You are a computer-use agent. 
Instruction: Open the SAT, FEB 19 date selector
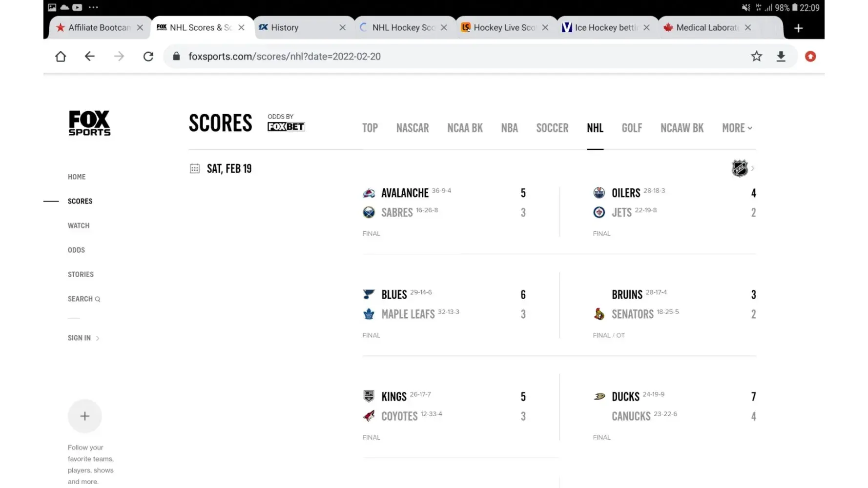tap(229, 169)
